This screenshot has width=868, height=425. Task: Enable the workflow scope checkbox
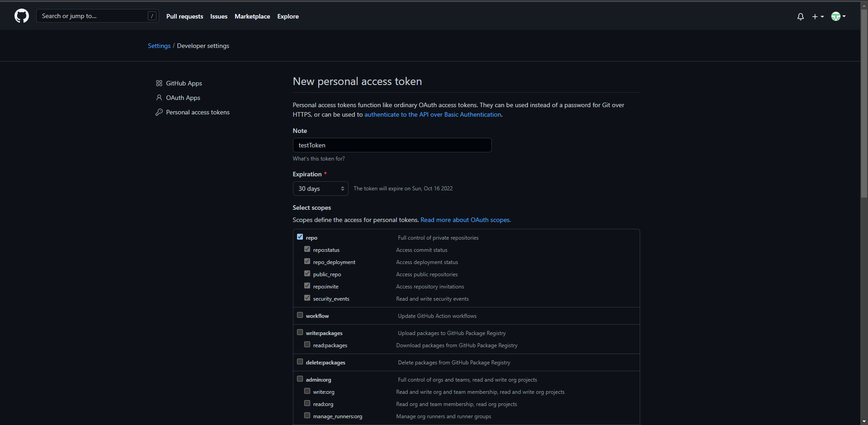(300, 315)
